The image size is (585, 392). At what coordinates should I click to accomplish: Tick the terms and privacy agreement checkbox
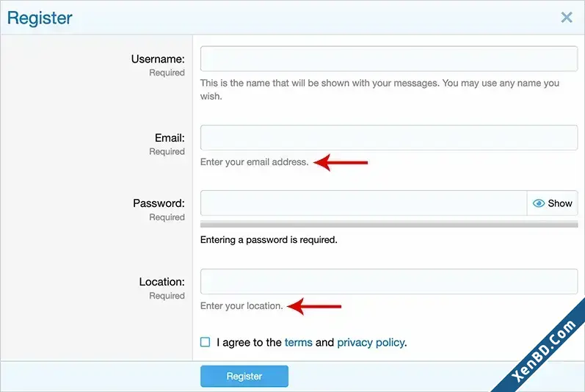point(206,342)
